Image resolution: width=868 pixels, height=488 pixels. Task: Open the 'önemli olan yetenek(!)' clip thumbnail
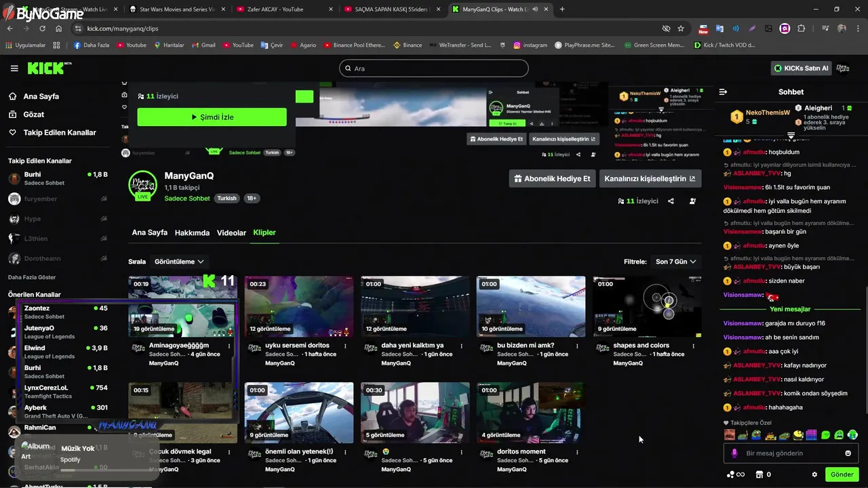pos(299,413)
